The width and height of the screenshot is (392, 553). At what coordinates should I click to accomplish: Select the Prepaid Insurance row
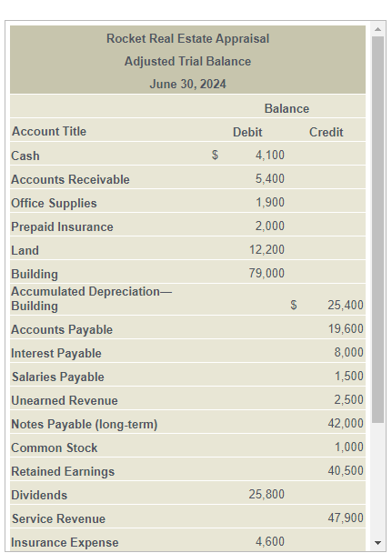click(187, 226)
